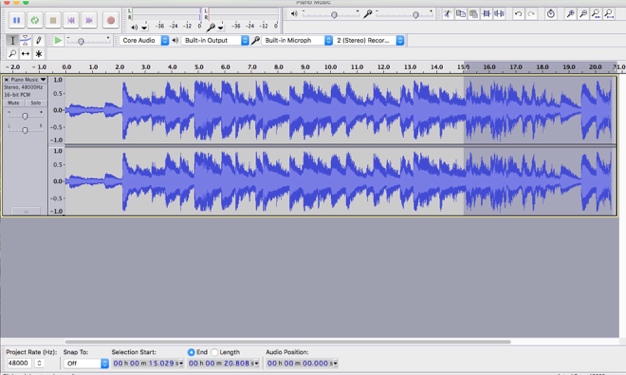Click the Paste icon in edit toolbar
The height and width of the screenshot is (375, 626).
click(473, 14)
